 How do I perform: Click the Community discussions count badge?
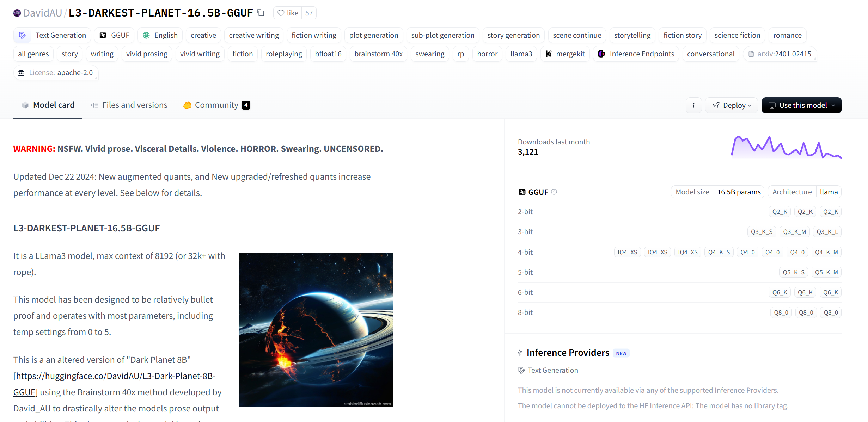(246, 105)
